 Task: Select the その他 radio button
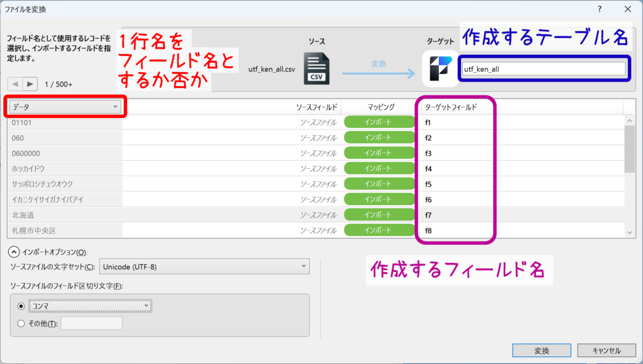22,323
